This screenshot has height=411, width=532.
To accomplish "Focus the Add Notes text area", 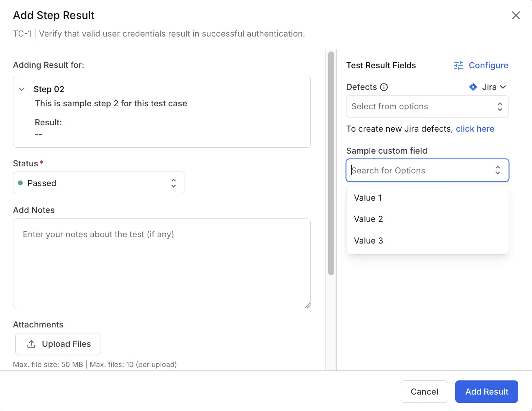I will [162, 263].
